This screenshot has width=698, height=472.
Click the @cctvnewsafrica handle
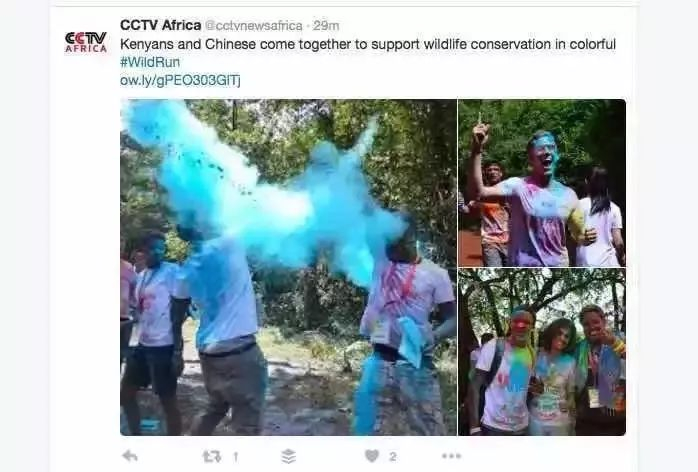[254, 26]
